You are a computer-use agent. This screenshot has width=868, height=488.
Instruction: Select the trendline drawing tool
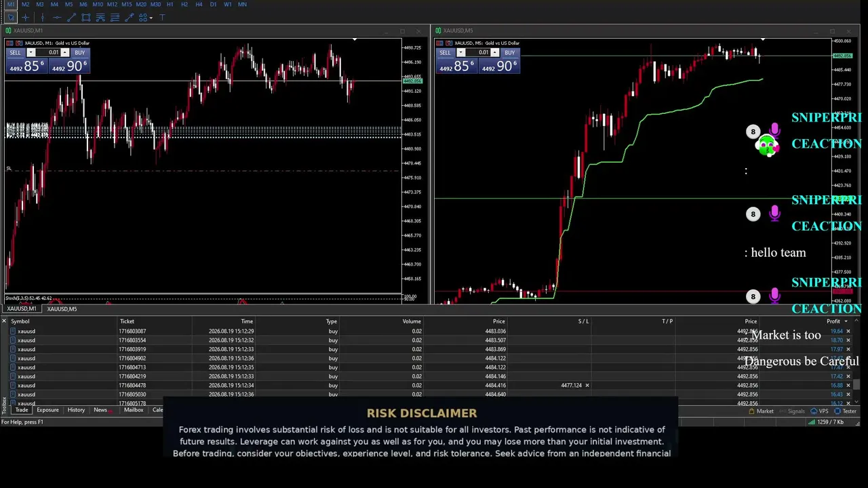pos(71,18)
